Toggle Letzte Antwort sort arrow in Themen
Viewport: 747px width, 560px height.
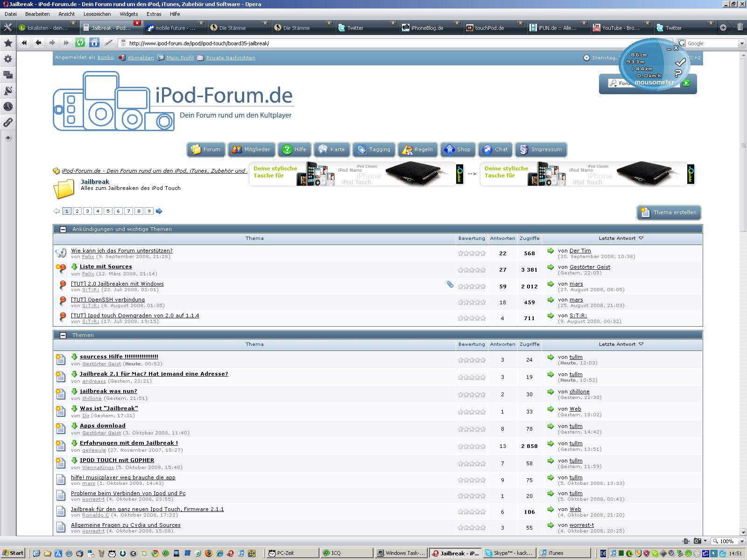[641, 344]
